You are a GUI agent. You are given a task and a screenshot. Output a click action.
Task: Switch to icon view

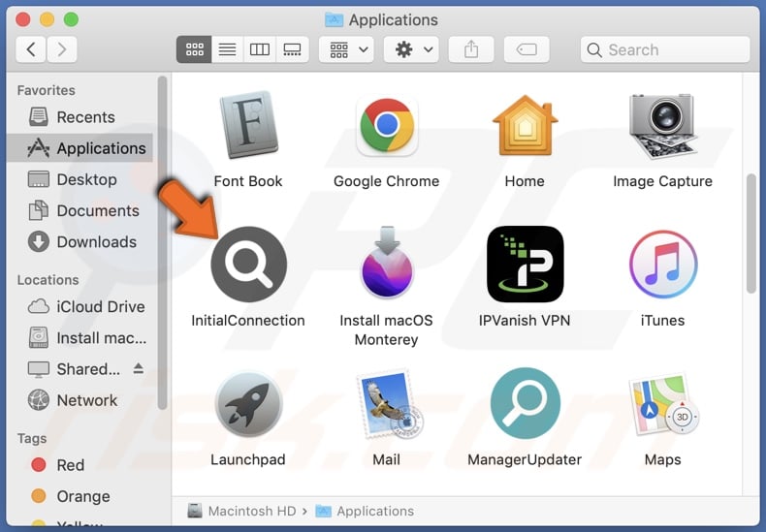[x=194, y=49]
